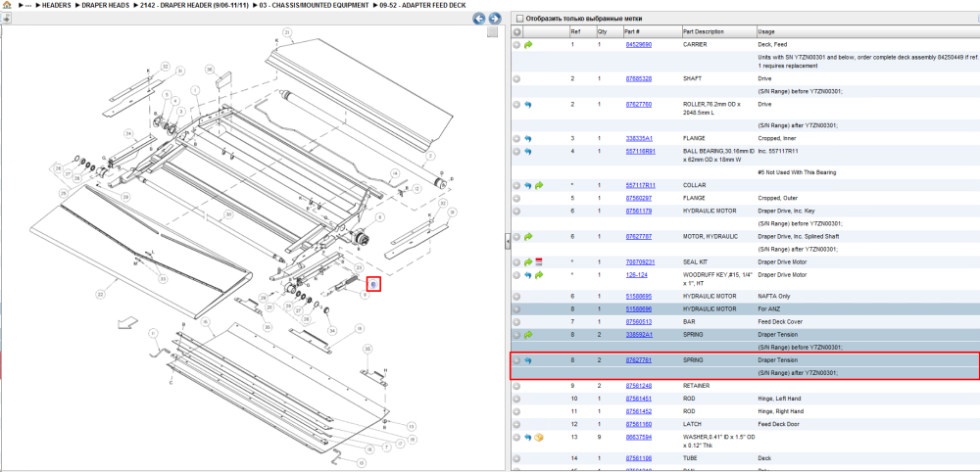
Task: Open part number link 87685328
Action: (x=638, y=78)
